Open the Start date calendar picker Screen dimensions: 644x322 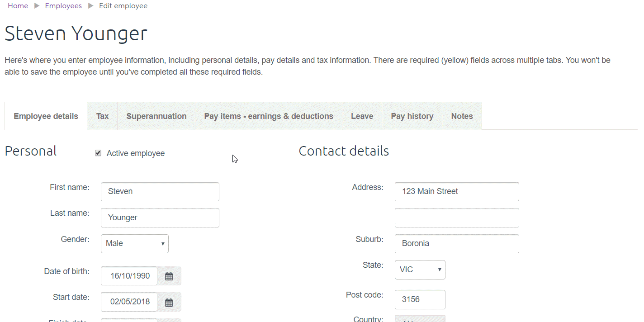point(169,302)
